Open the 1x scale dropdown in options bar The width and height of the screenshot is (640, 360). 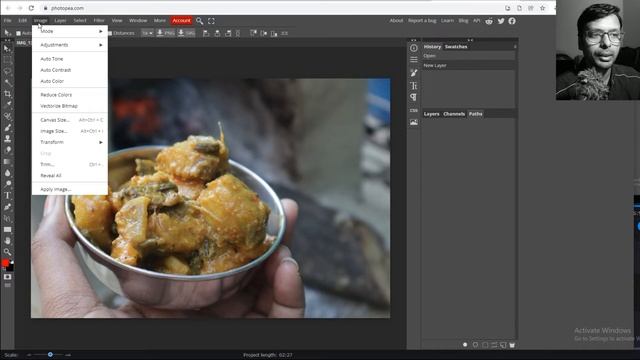147,33
